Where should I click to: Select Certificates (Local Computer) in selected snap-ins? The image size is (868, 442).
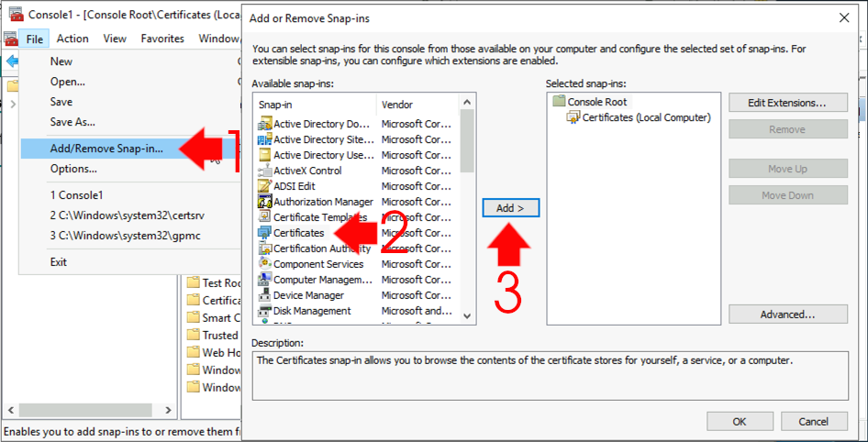[647, 117]
